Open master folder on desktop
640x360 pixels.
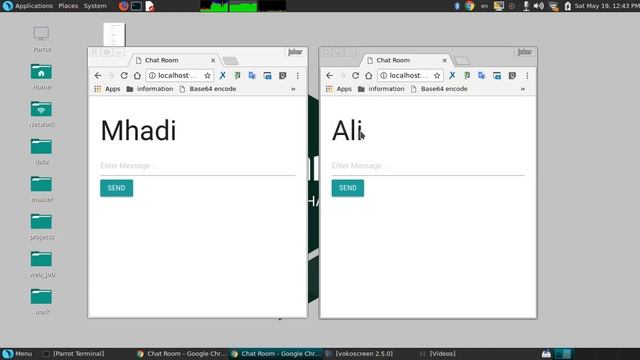[x=41, y=189]
